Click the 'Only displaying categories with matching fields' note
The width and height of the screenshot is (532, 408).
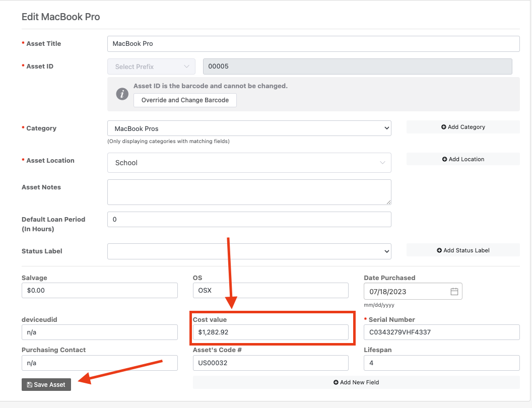click(169, 141)
